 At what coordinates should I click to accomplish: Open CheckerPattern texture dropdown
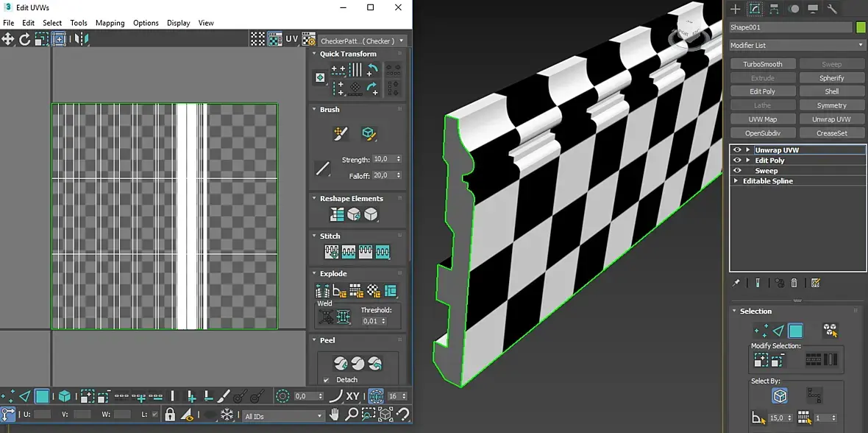coord(363,41)
